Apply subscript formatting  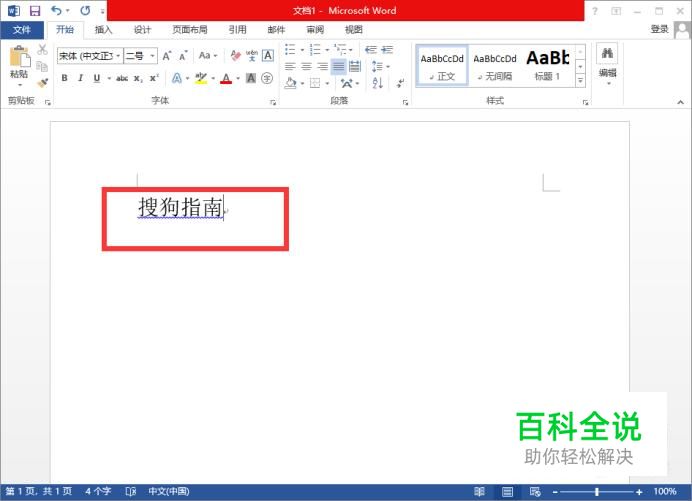[138, 79]
